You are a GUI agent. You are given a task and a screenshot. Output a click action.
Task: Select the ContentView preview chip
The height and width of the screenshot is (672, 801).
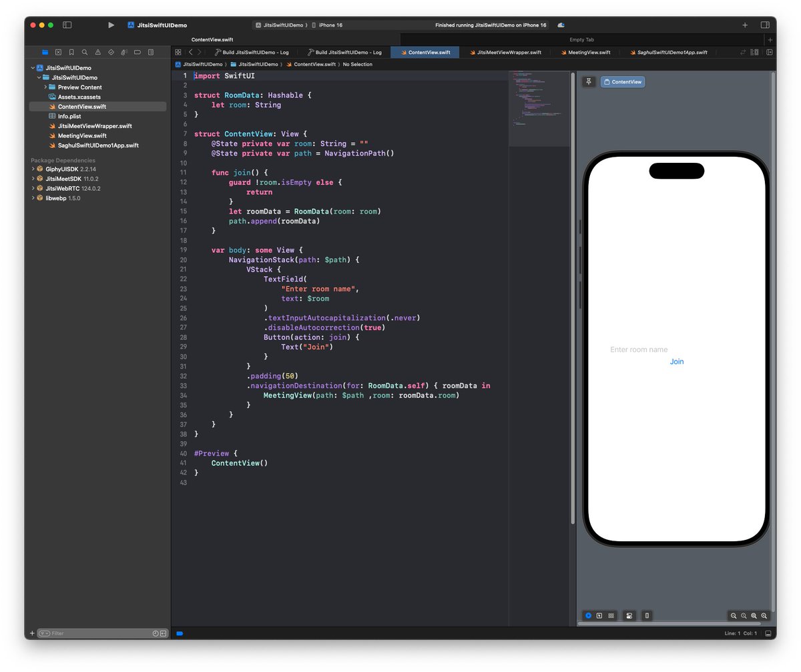pos(623,82)
